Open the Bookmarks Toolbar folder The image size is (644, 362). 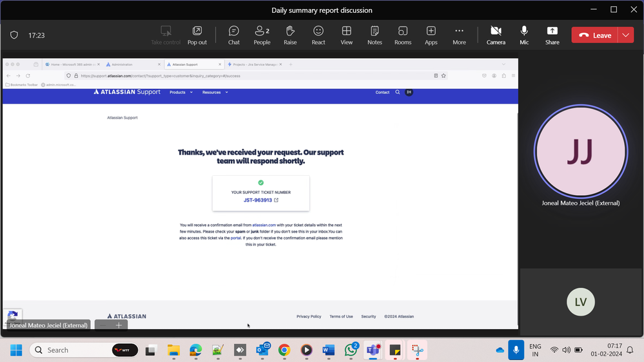(x=21, y=85)
